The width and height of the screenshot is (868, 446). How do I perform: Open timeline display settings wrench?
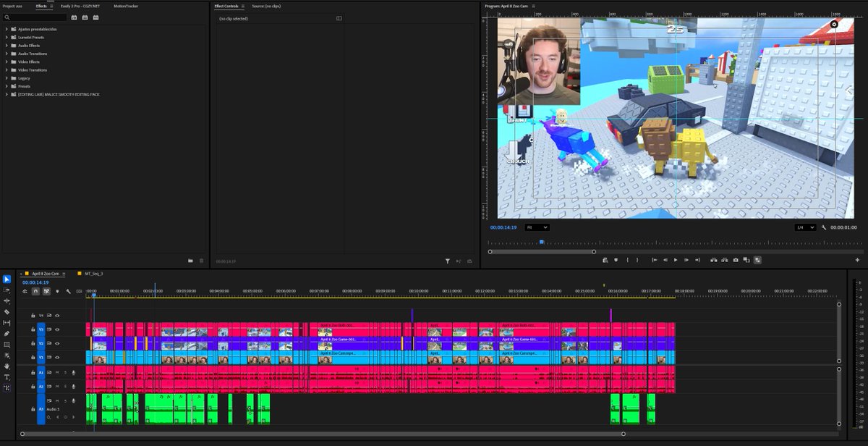coord(68,291)
